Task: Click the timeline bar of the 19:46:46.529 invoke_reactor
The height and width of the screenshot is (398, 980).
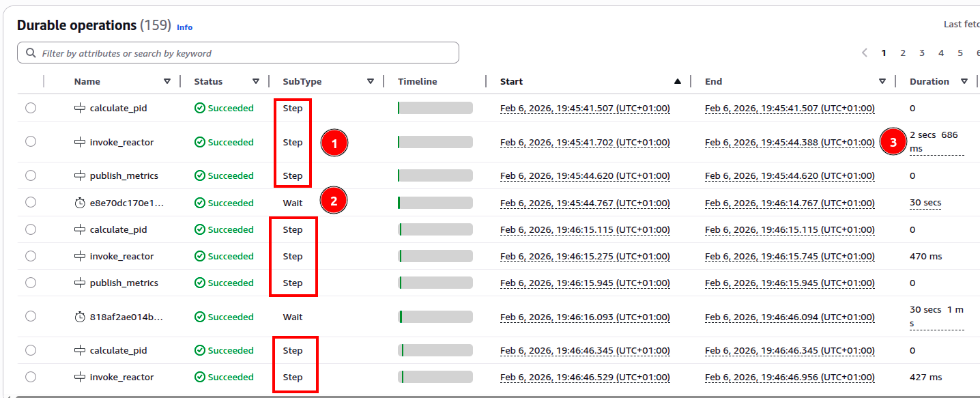Action: [x=435, y=377]
